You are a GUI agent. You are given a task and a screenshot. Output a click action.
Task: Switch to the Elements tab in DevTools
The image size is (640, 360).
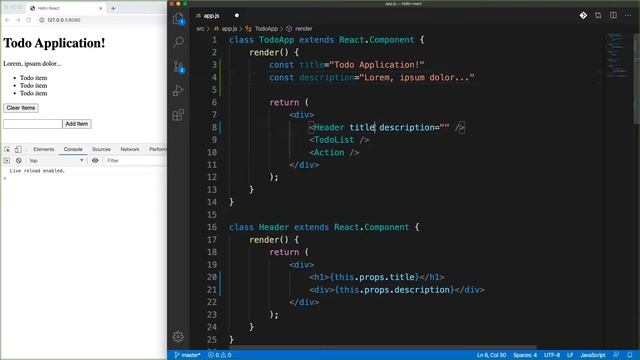44,149
